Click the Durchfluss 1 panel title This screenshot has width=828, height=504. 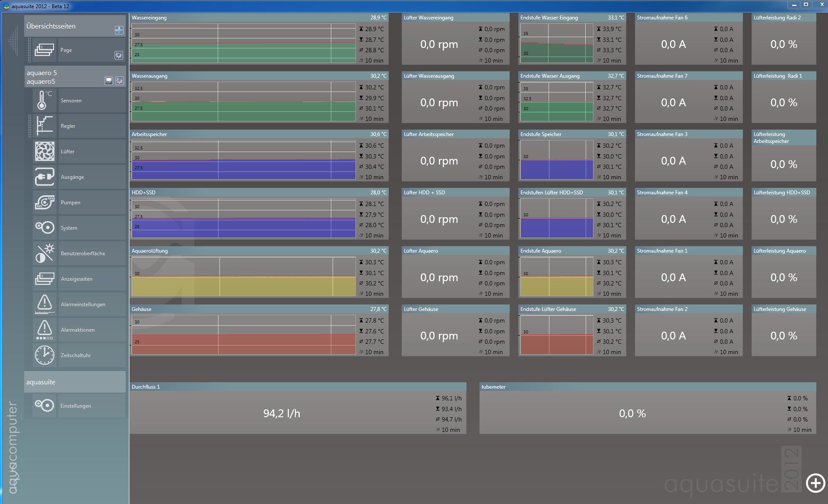(x=146, y=387)
